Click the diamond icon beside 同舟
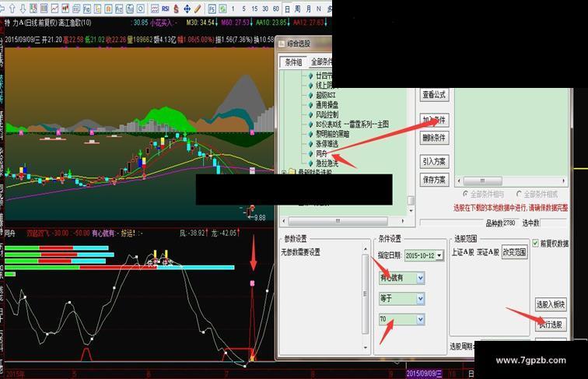The height and width of the screenshot is (379, 588). [x=310, y=153]
